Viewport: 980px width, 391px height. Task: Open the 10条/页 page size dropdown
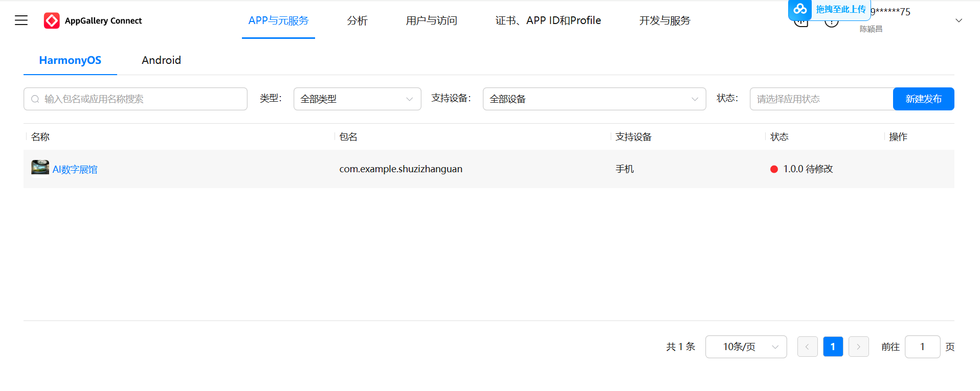[x=745, y=347]
